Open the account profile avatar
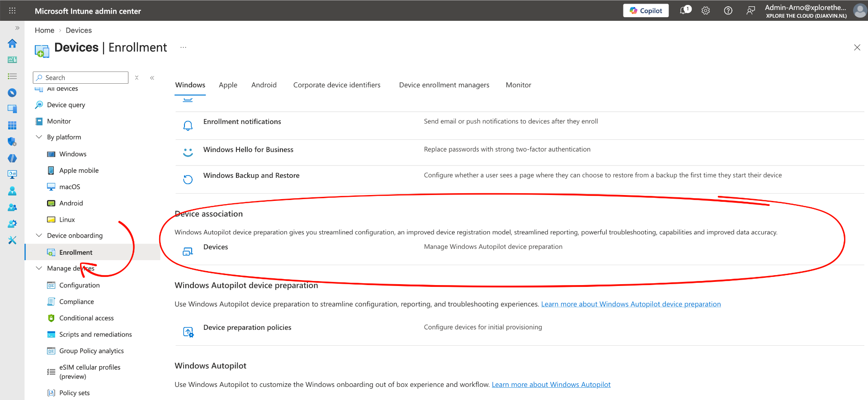This screenshot has height=400, width=868. point(860,10)
